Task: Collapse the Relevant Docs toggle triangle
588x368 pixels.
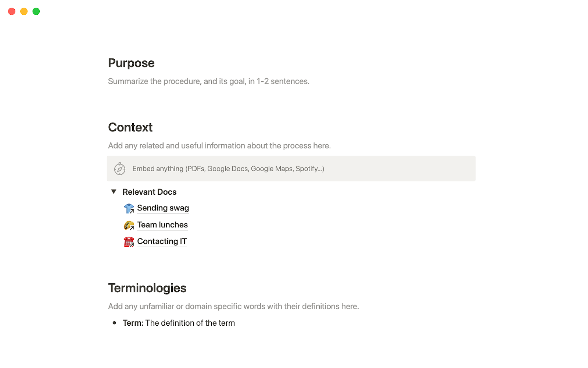Action: point(114,192)
